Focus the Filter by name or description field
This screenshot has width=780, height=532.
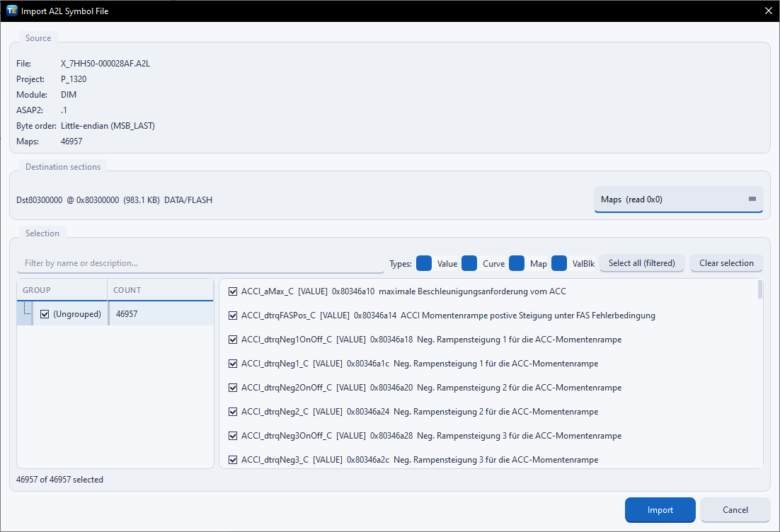click(x=200, y=263)
